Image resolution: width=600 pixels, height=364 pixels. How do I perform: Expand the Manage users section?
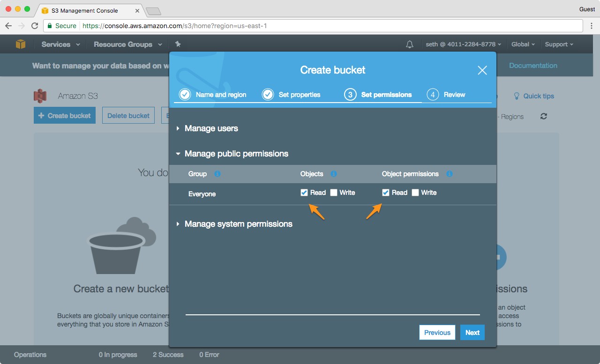[211, 128]
